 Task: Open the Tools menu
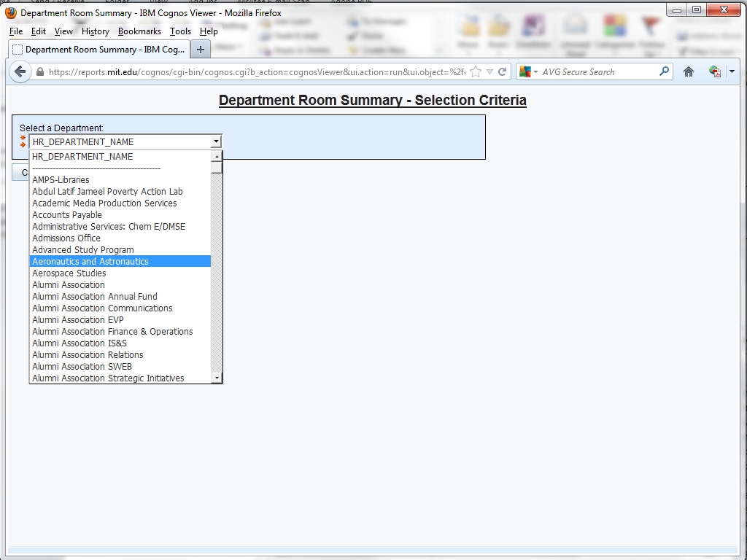pos(180,31)
